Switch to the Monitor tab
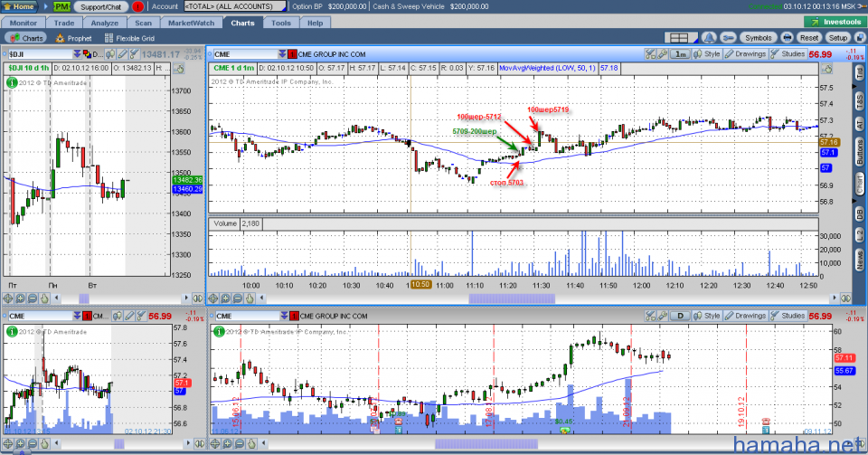 pos(23,23)
